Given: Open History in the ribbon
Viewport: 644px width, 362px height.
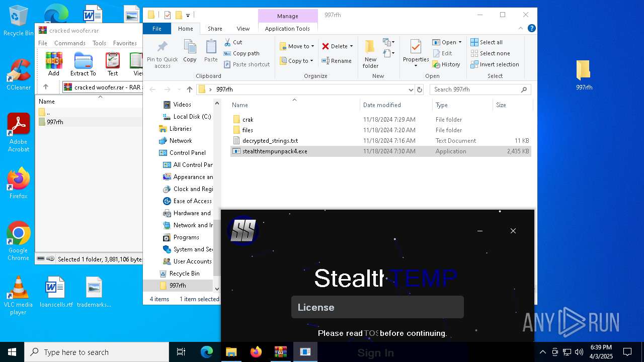Looking at the screenshot, I should (x=446, y=64).
